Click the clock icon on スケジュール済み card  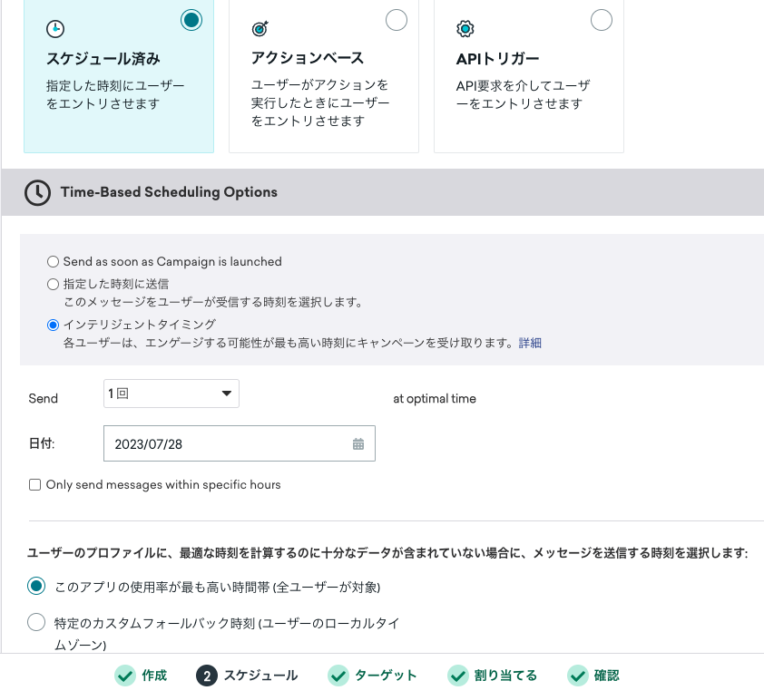click(54, 28)
